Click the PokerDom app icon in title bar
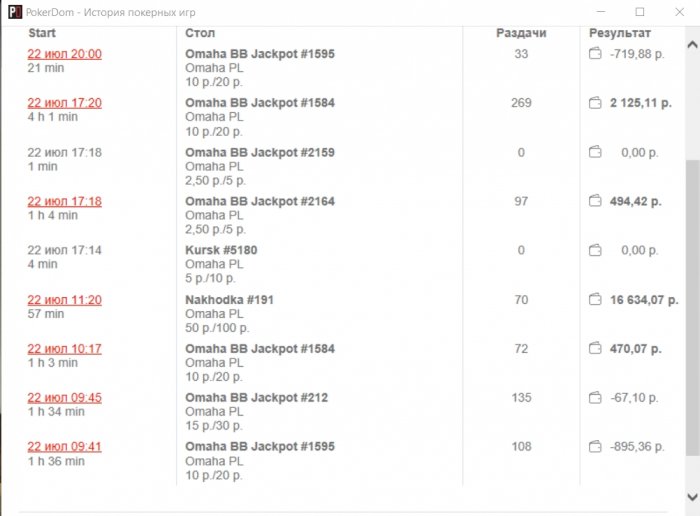The image size is (700, 516). pyautogui.click(x=13, y=12)
